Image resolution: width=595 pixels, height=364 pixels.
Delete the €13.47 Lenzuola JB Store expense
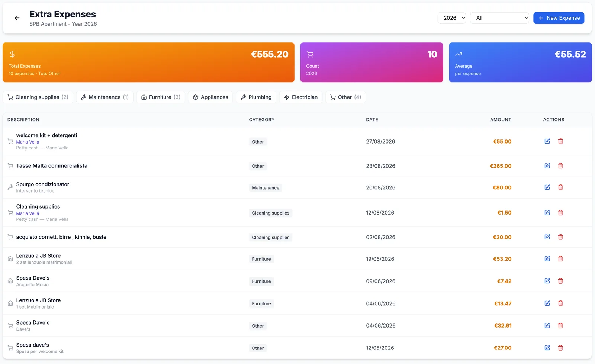coord(560,303)
